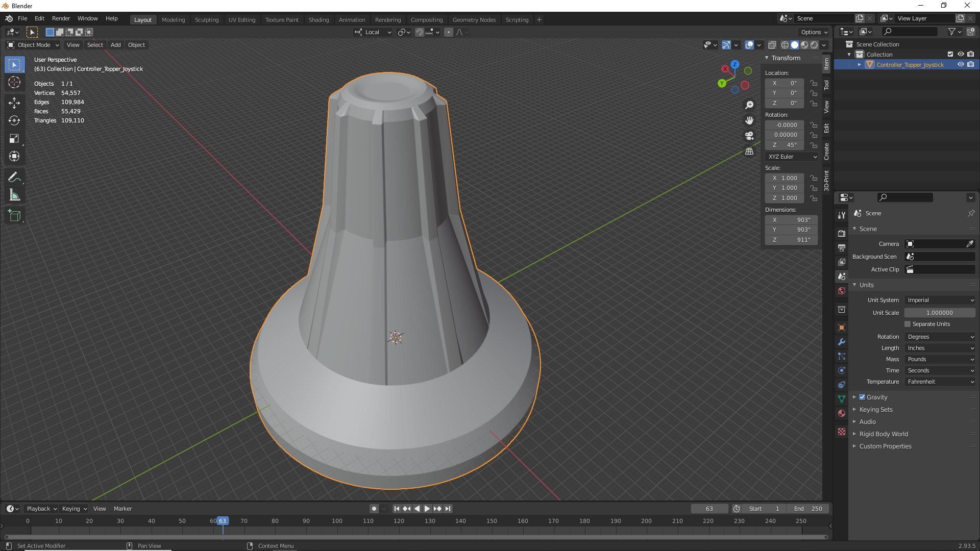This screenshot has height=551, width=980.
Task: Click the Playback dropdown in the timeline
Action: 41,509
